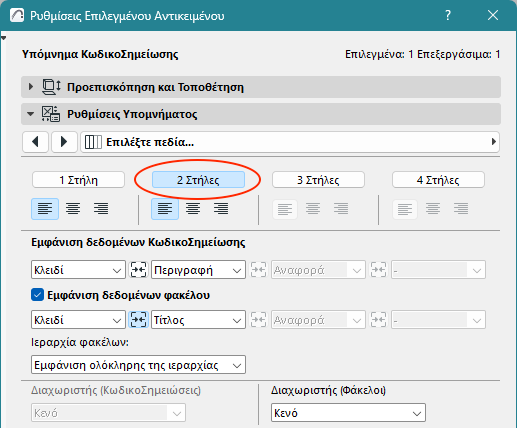517x428 pixels.
Task: Click merge icon after Περιγραφή dropdown
Action: coord(258,270)
